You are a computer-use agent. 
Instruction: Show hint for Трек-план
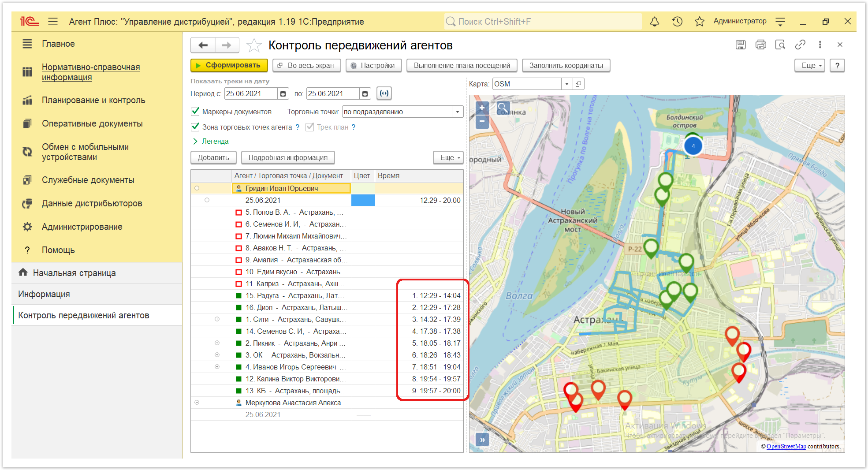(x=354, y=127)
